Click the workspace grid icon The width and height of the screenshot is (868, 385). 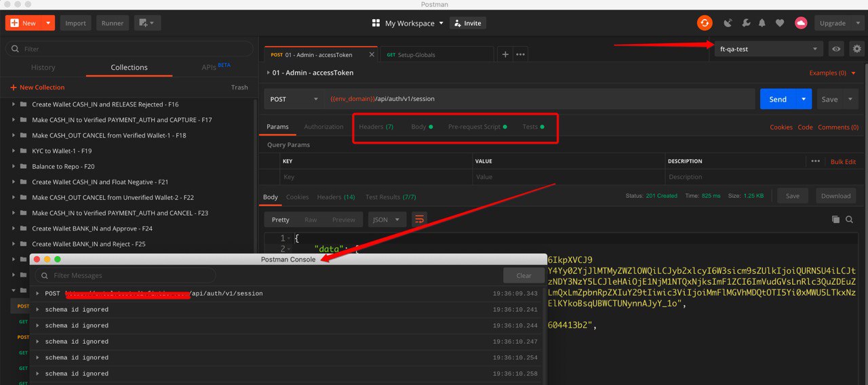tap(376, 23)
